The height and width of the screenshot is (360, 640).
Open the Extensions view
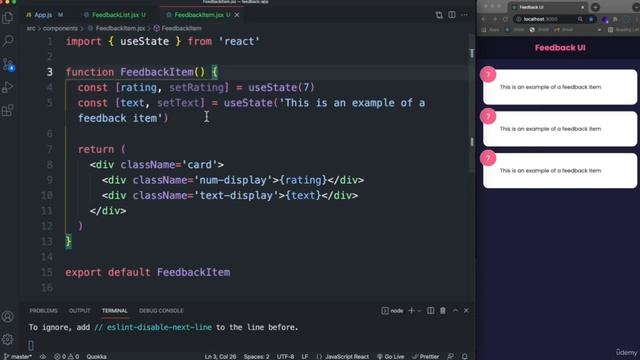[8, 110]
